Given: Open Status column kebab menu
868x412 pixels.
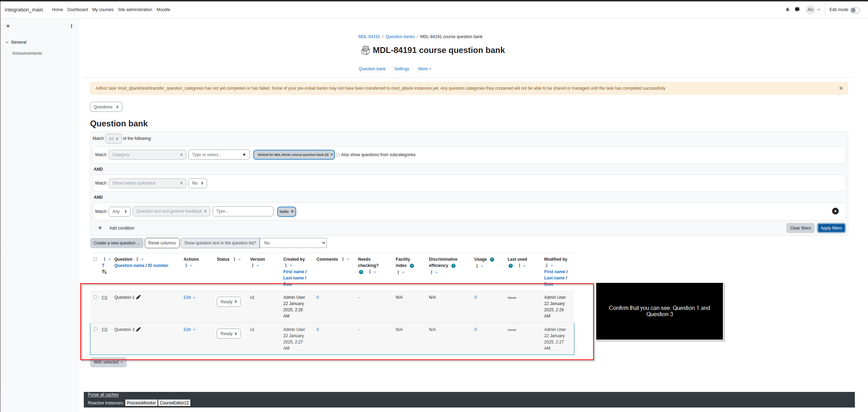Looking at the screenshot, I should tap(234, 259).
